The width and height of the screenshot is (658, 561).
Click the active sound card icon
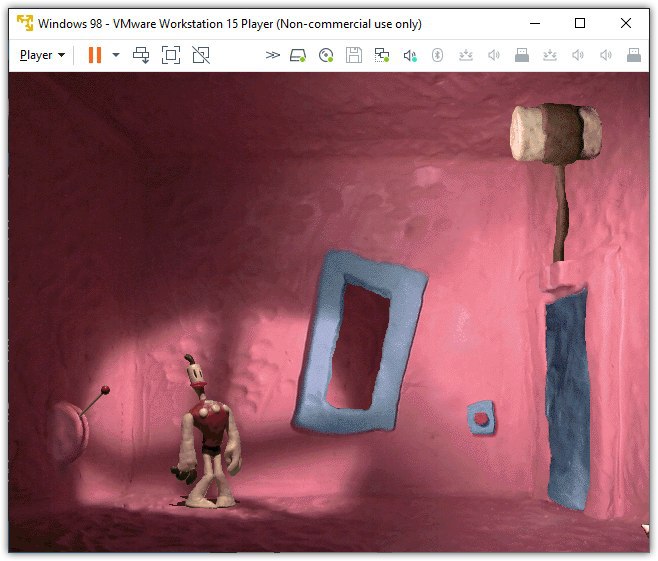(x=410, y=55)
